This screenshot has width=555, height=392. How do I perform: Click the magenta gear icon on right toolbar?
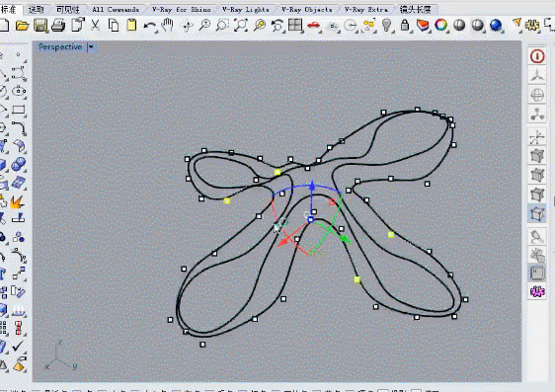click(x=537, y=291)
